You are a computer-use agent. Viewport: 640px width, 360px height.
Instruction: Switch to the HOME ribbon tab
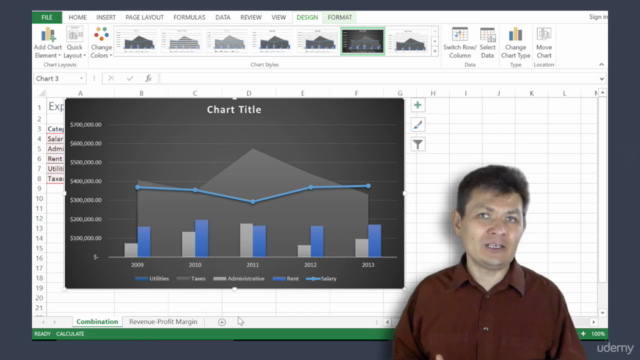(x=77, y=17)
